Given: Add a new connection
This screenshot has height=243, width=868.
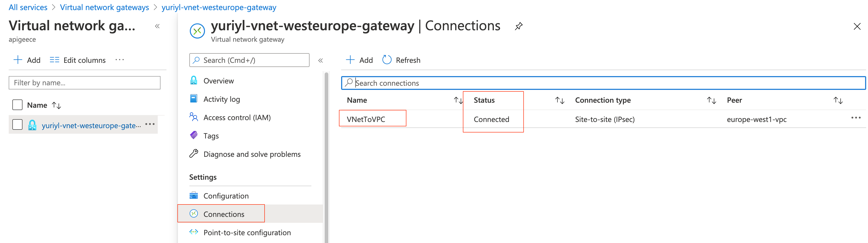Looking at the screenshot, I should [x=359, y=60].
